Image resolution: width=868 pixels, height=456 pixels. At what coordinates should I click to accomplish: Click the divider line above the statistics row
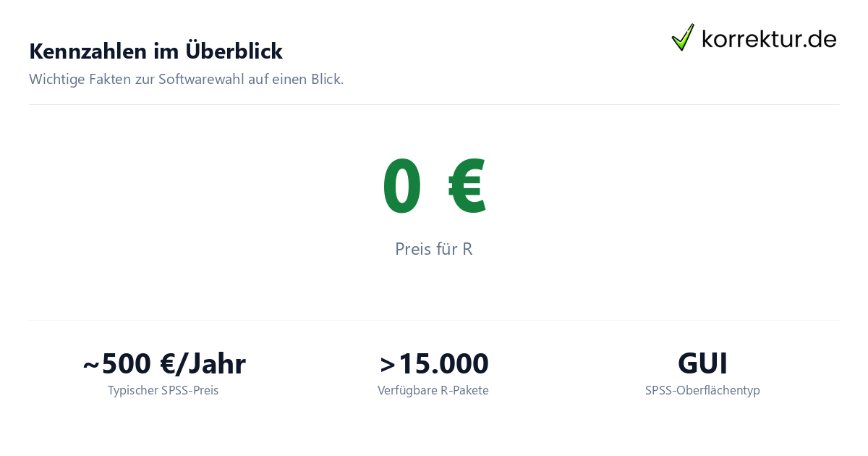(434, 320)
